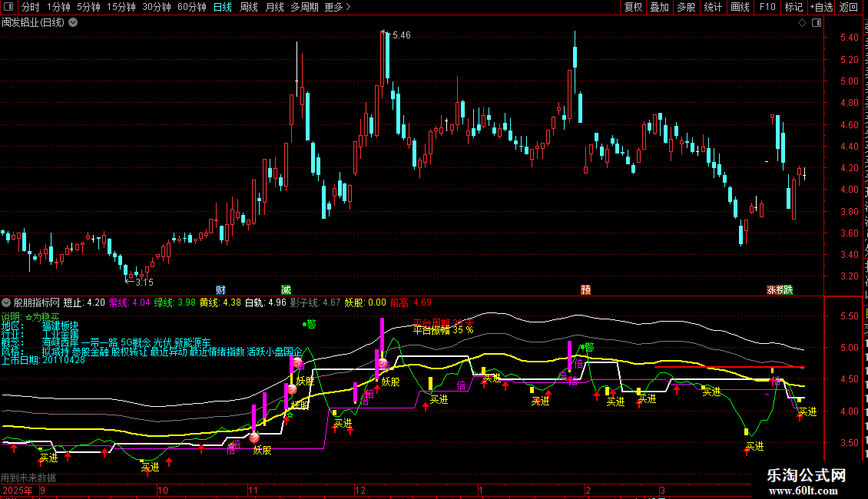Activate the 画线 drawing tool

pyautogui.click(x=740, y=7)
